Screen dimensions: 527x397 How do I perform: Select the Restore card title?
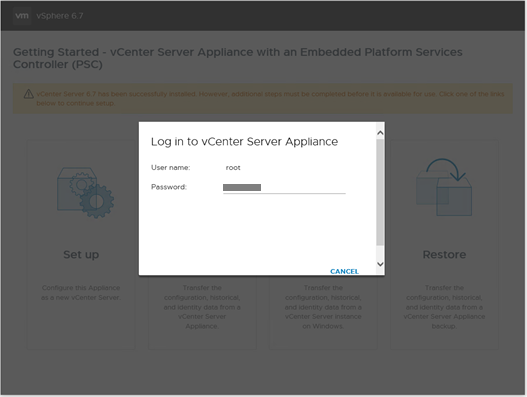click(x=444, y=254)
